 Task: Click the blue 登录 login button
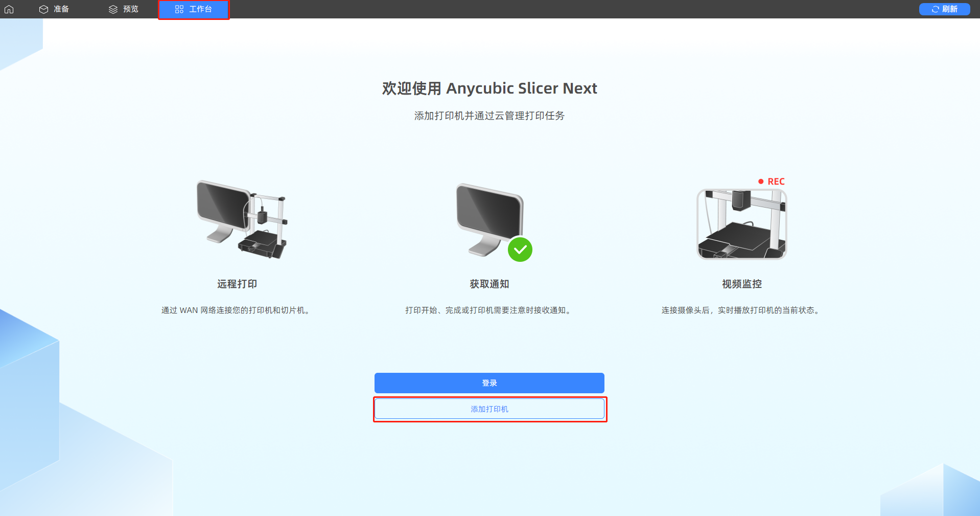pyautogui.click(x=489, y=383)
